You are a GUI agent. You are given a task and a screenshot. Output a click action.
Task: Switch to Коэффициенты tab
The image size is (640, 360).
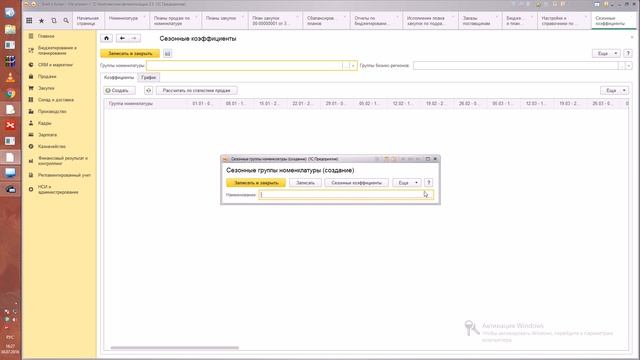pyautogui.click(x=119, y=77)
